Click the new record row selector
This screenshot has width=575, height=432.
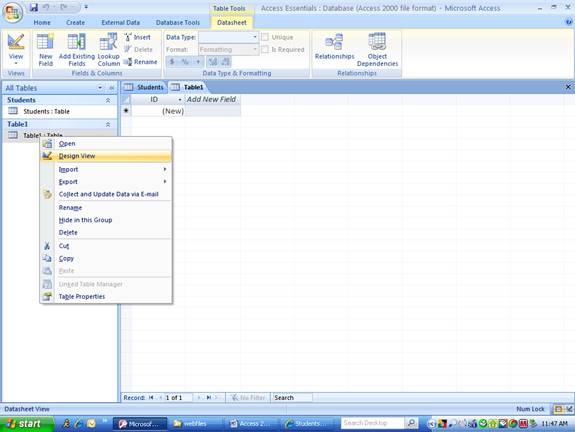(x=126, y=111)
